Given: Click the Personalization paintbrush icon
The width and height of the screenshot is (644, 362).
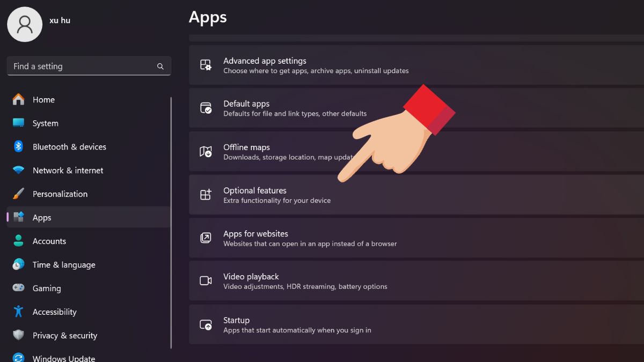Looking at the screenshot, I should pyautogui.click(x=18, y=194).
